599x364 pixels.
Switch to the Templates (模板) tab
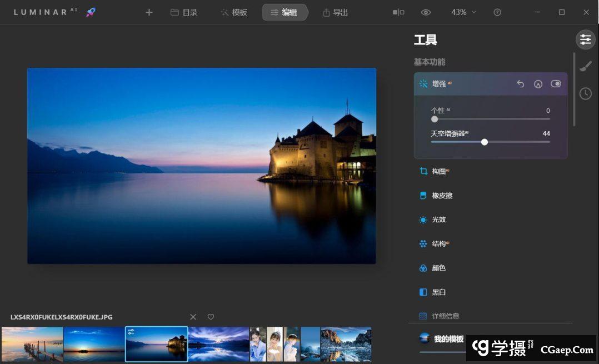tap(234, 12)
